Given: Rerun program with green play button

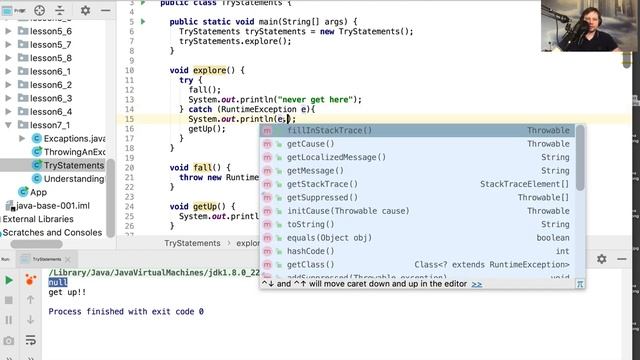Looking at the screenshot, I should click(9, 280).
